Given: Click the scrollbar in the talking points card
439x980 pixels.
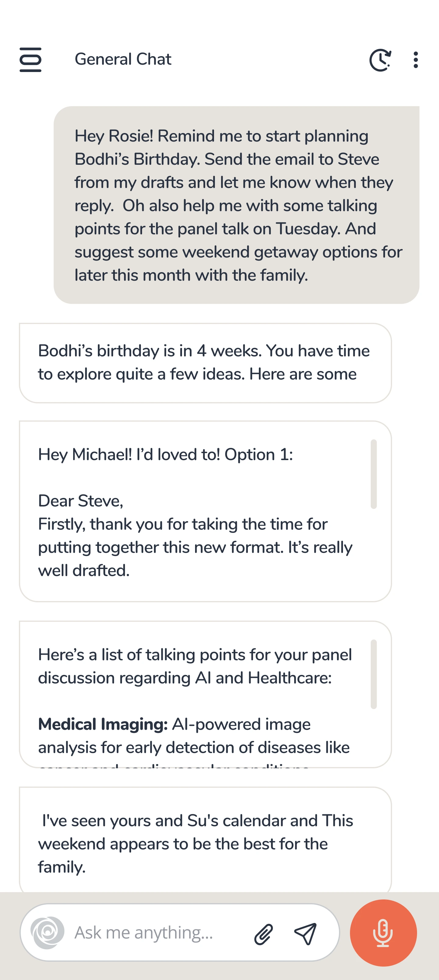Looking at the screenshot, I should click(374, 674).
